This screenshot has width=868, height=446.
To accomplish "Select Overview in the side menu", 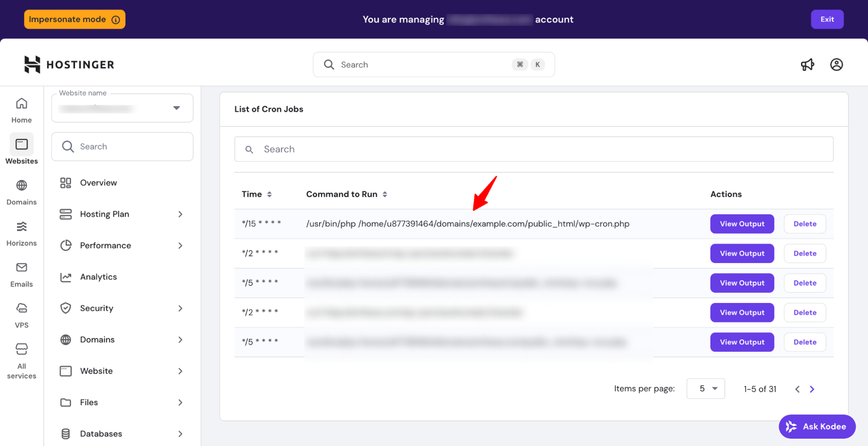I will pos(98,183).
